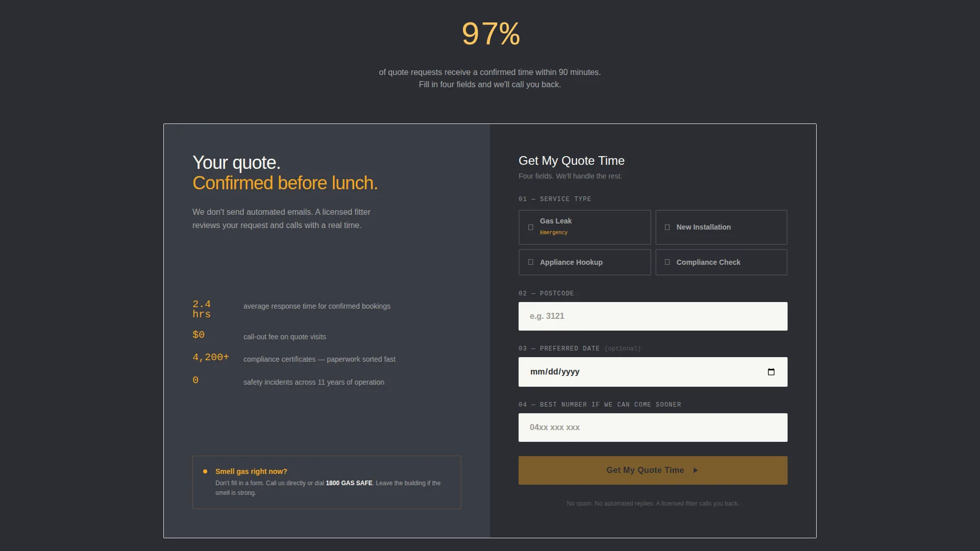The width and height of the screenshot is (980, 551).
Task: Click the orange bullet beside Smell gas right now
Action: coord(205,471)
